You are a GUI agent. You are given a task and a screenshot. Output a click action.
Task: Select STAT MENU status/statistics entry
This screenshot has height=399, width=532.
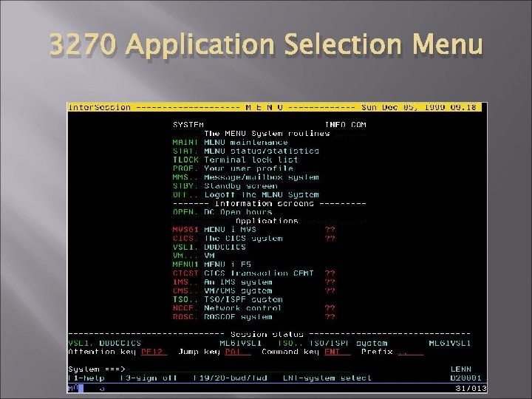(245, 151)
